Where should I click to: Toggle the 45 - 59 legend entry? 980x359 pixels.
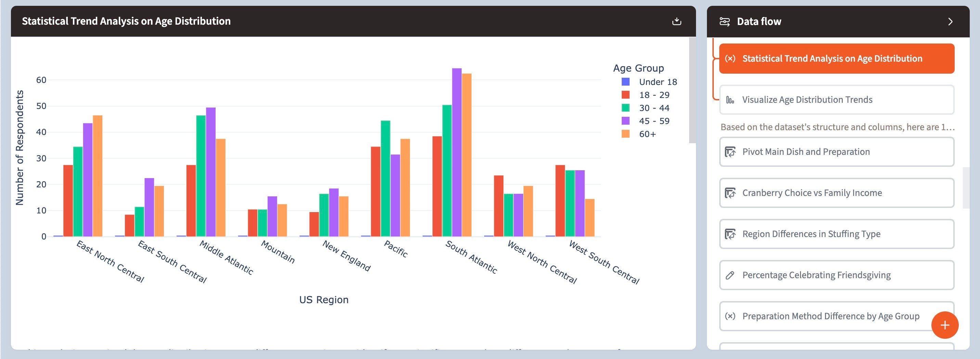tap(645, 121)
